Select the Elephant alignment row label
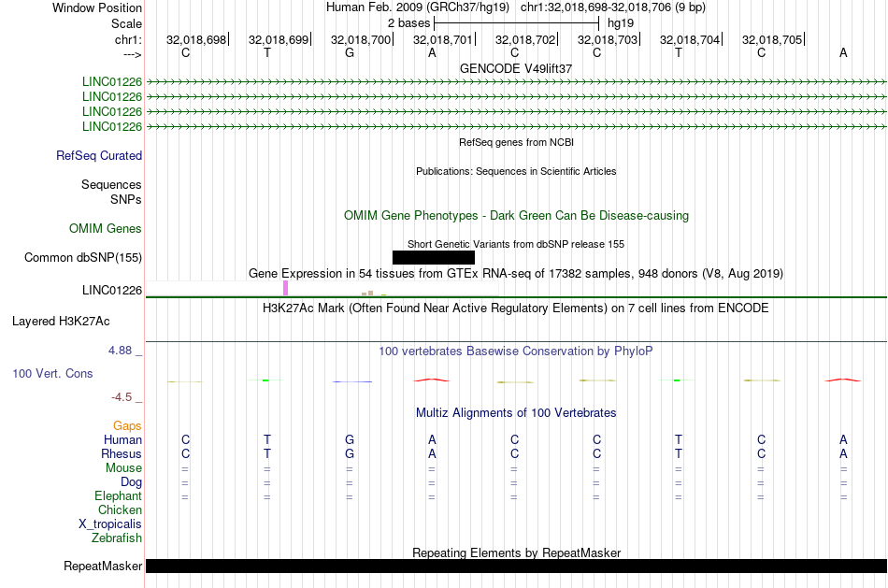This screenshot has height=588, width=888. click(118, 496)
